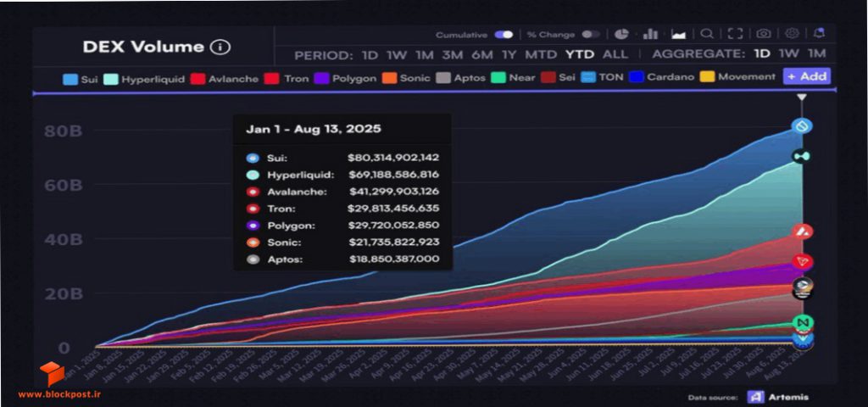Open the Artemis data source link

point(787,397)
